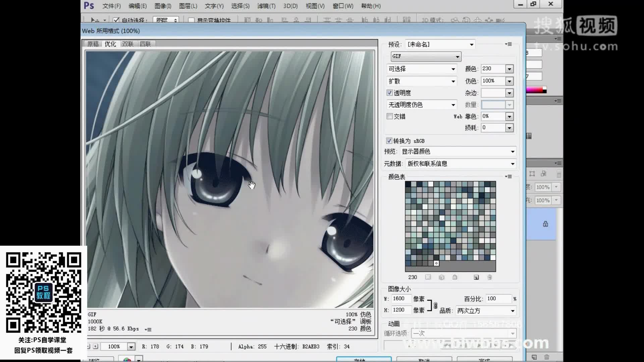The width and height of the screenshot is (644, 362).
Task: Toggle the 转换为 sRGB checkbox
Action: (x=389, y=141)
